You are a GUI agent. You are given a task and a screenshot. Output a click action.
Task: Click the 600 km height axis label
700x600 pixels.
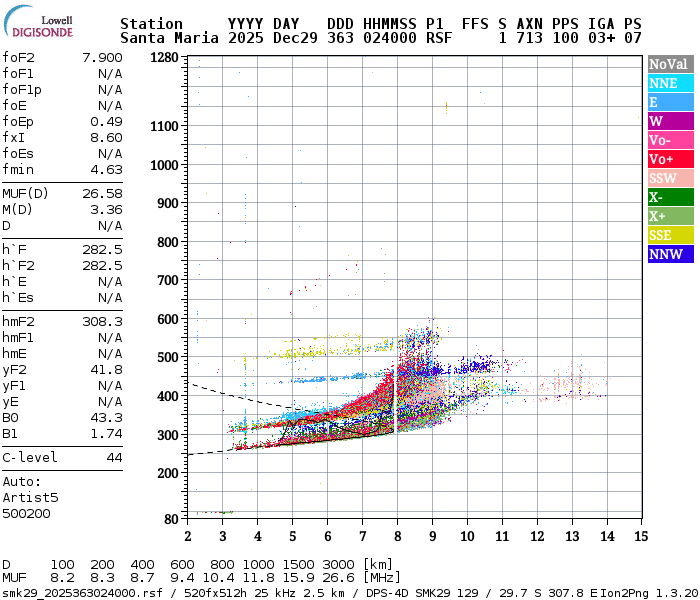(x=168, y=319)
